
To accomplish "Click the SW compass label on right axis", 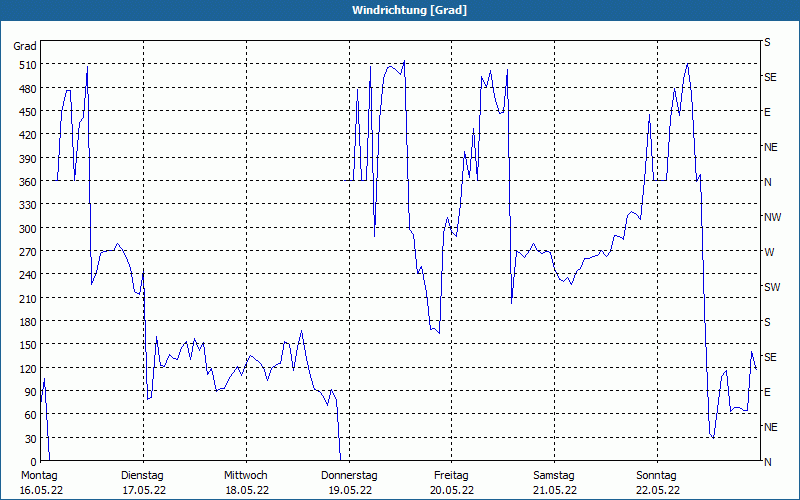I will [771, 287].
